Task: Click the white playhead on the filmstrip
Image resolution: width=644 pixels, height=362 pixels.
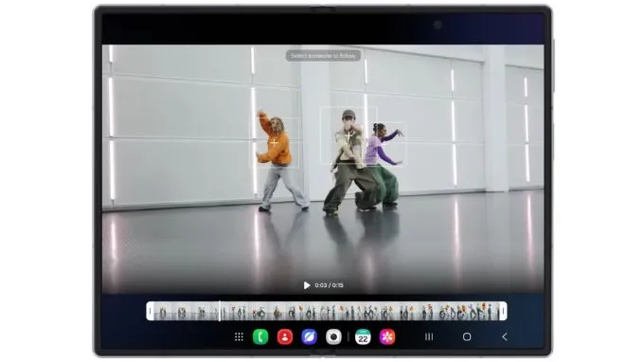Action: click(x=220, y=311)
